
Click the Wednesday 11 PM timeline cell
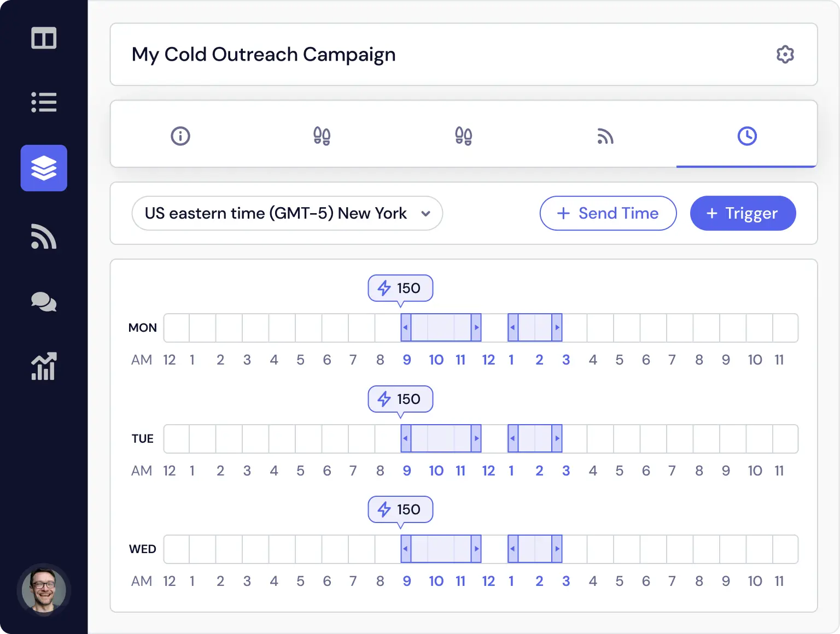point(785,549)
